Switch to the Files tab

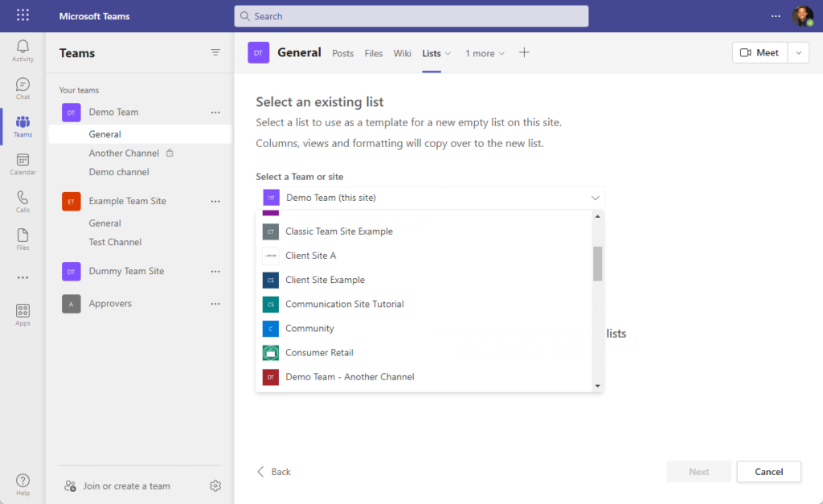(x=374, y=54)
